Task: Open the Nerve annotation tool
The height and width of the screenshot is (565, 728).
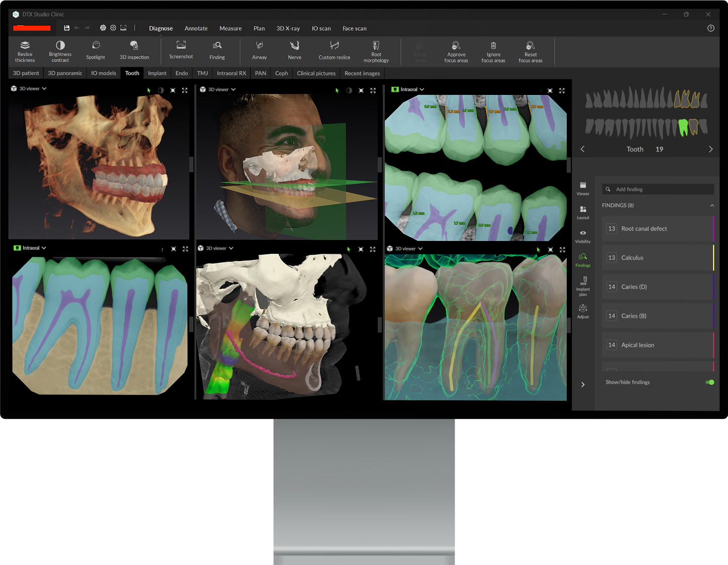Action: [x=294, y=51]
